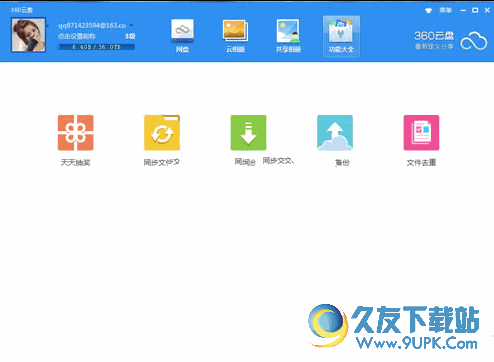The image size is (494, 362).
Task: Click the 天天抽奖 label
Action: click(75, 162)
